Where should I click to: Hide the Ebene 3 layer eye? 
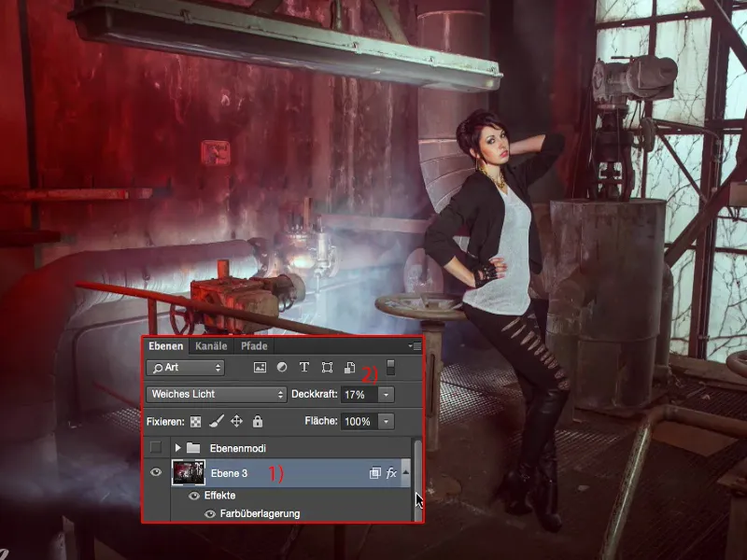[156, 472]
